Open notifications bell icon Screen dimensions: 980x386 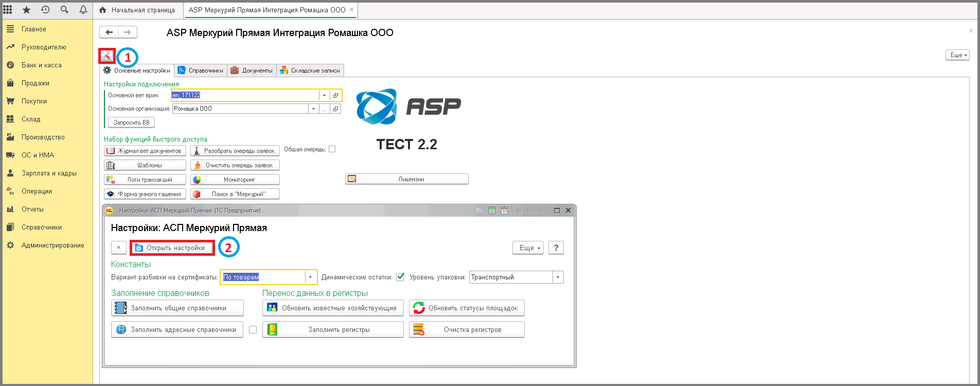tap(83, 10)
